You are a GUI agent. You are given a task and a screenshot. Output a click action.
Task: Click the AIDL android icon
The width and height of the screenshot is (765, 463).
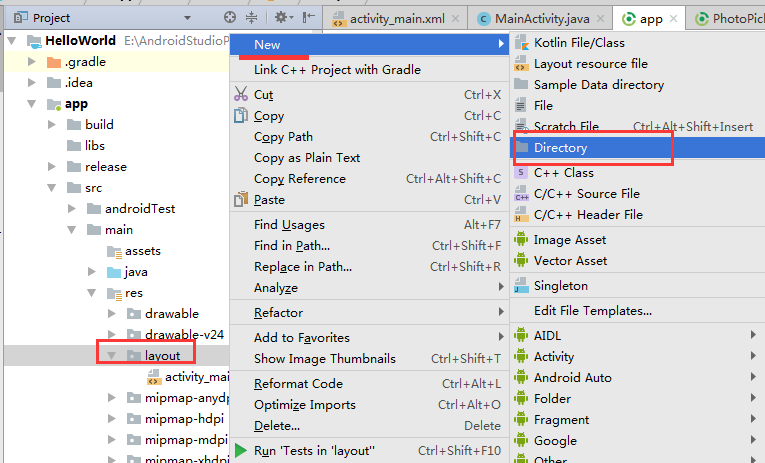tap(522, 335)
